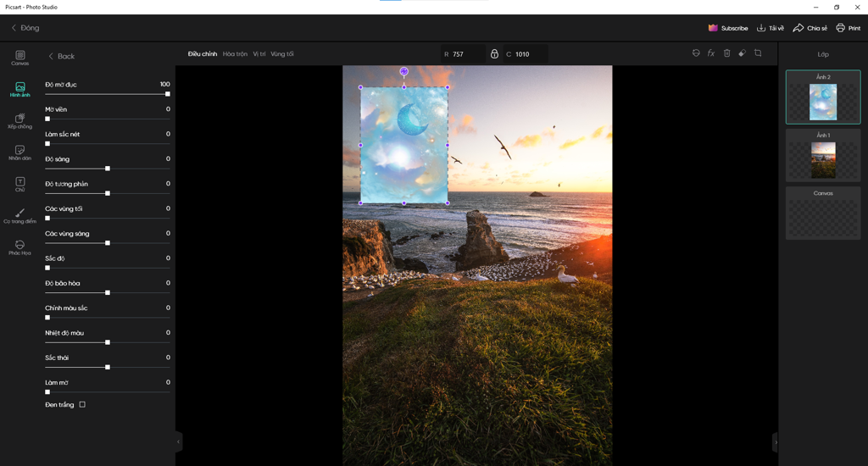
Task: Select the Hình ảnh image tool
Action: [20, 90]
